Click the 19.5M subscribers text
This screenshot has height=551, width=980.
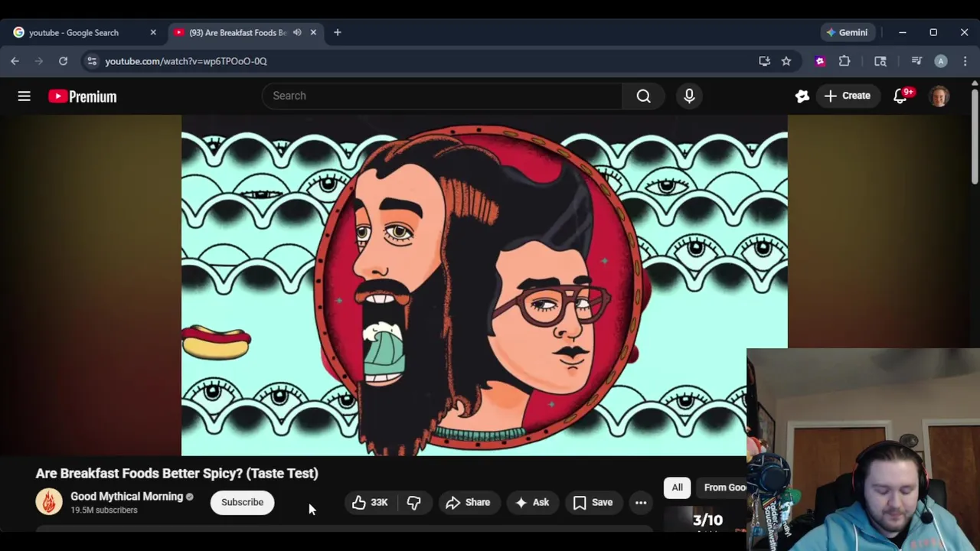(104, 510)
